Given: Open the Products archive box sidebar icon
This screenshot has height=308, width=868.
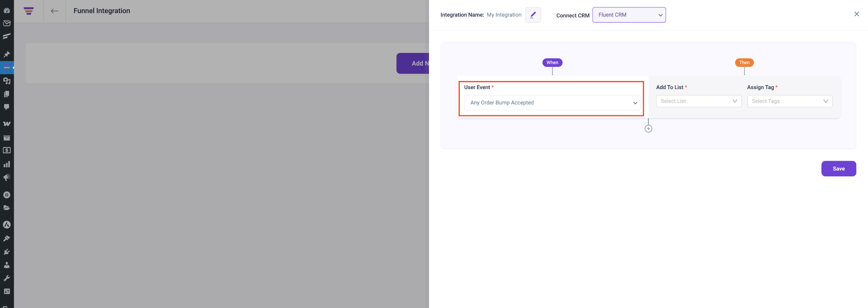Looking at the screenshot, I should (7, 137).
